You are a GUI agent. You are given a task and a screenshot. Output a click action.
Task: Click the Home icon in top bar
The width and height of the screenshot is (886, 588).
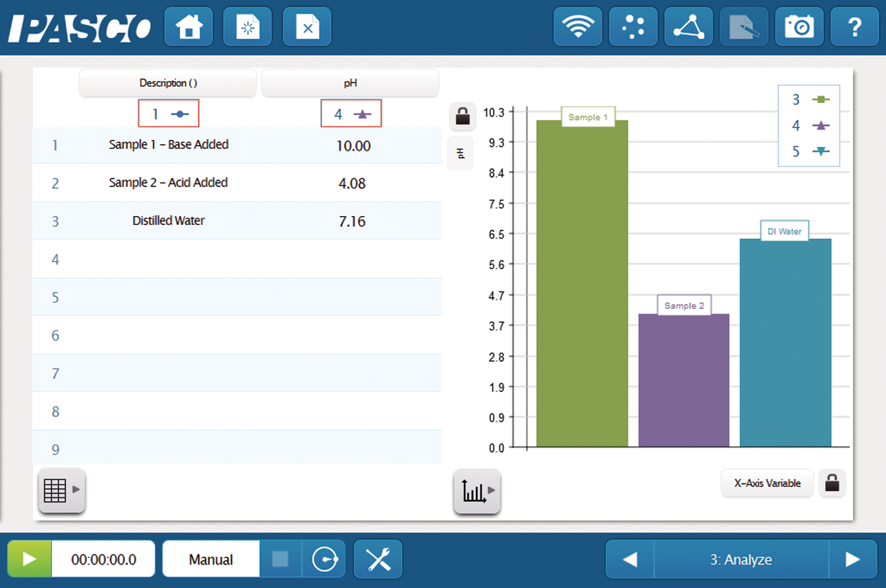click(188, 27)
